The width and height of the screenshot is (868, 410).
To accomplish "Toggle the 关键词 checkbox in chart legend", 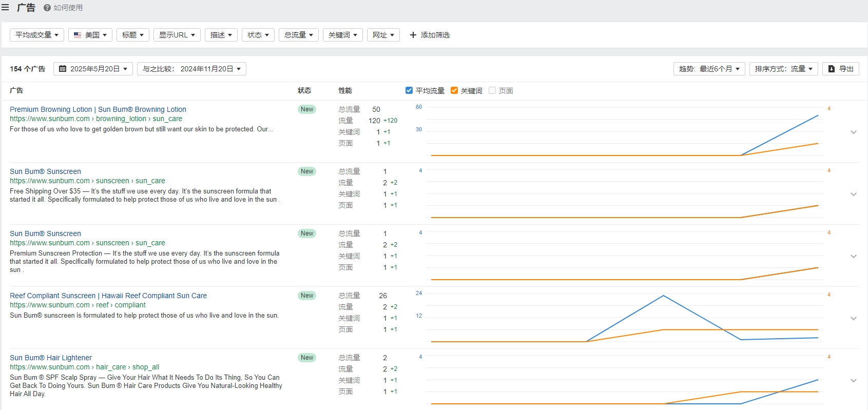I will (x=454, y=90).
